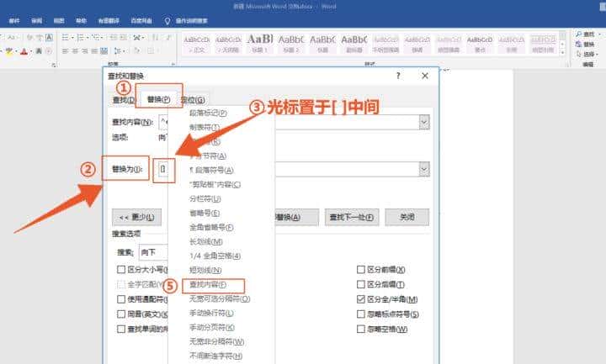Toggle 忽略标点符号 checkbox

360,314
